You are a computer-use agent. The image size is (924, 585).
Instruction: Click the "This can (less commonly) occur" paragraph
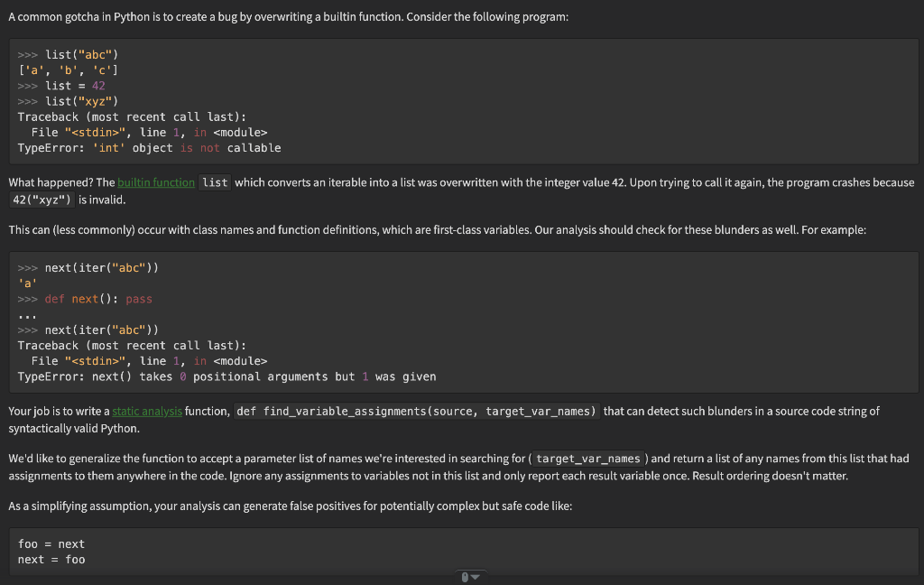pos(438,230)
